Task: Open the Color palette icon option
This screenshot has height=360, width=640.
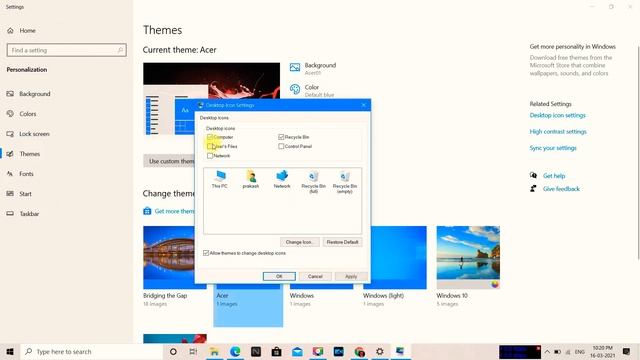Action: point(295,89)
